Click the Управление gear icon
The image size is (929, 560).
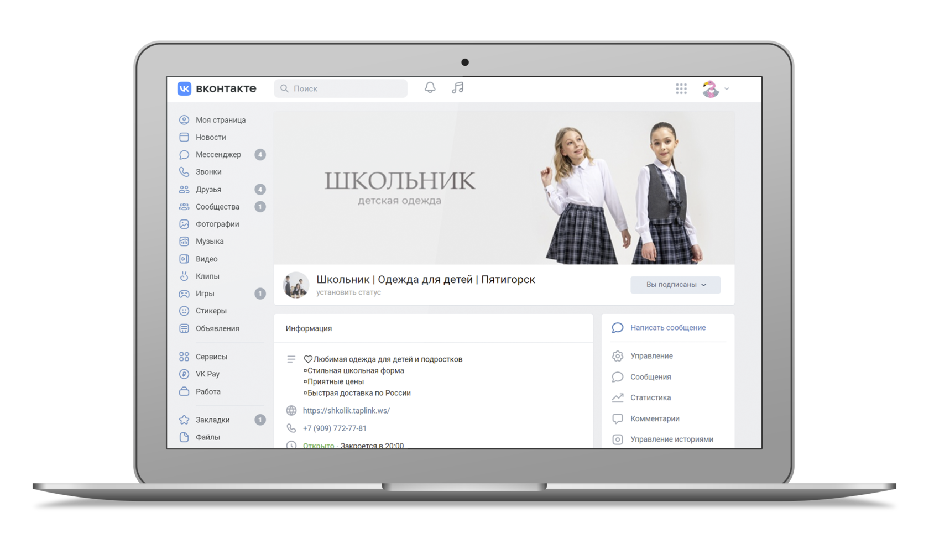click(x=618, y=356)
